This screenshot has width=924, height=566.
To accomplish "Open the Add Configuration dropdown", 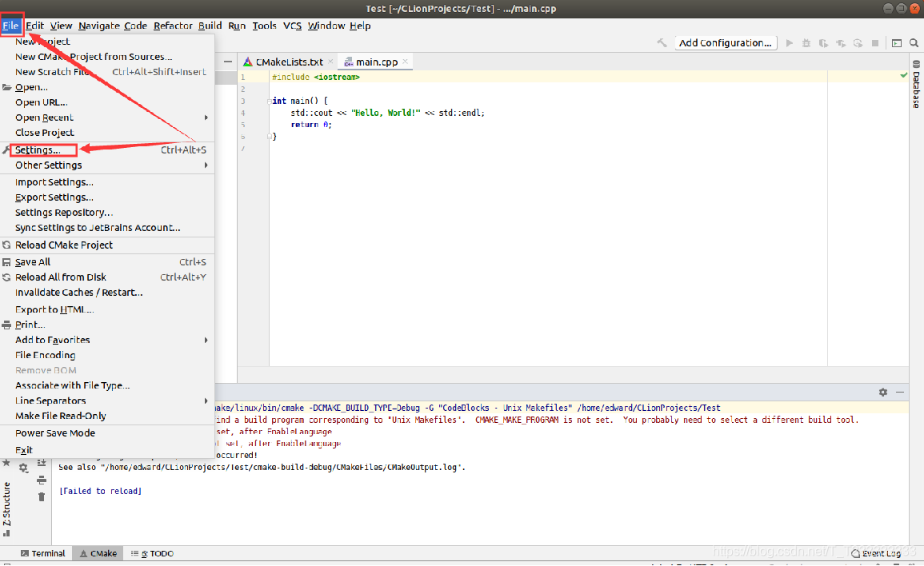I will pyautogui.click(x=726, y=43).
